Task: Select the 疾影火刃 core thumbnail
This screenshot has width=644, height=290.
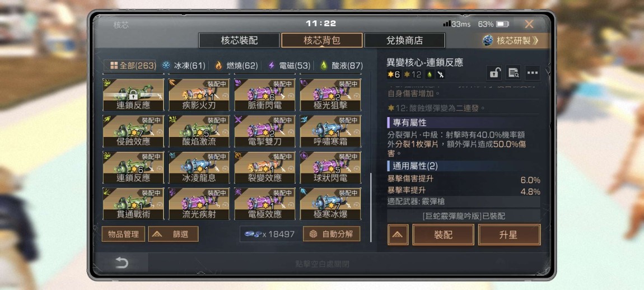Action: click(199, 95)
